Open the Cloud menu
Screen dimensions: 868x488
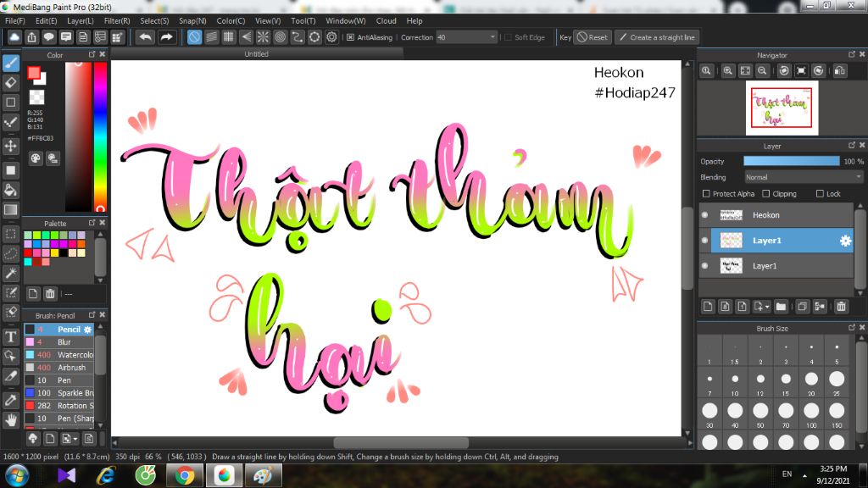point(386,20)
